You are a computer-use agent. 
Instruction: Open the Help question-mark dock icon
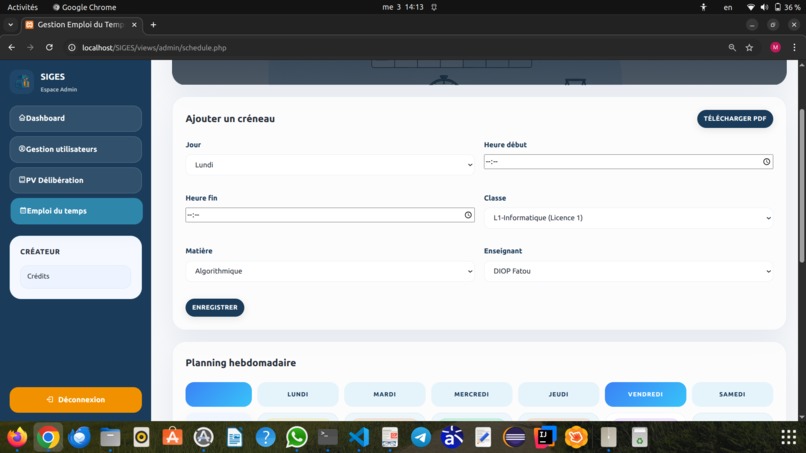coord(266,438)
